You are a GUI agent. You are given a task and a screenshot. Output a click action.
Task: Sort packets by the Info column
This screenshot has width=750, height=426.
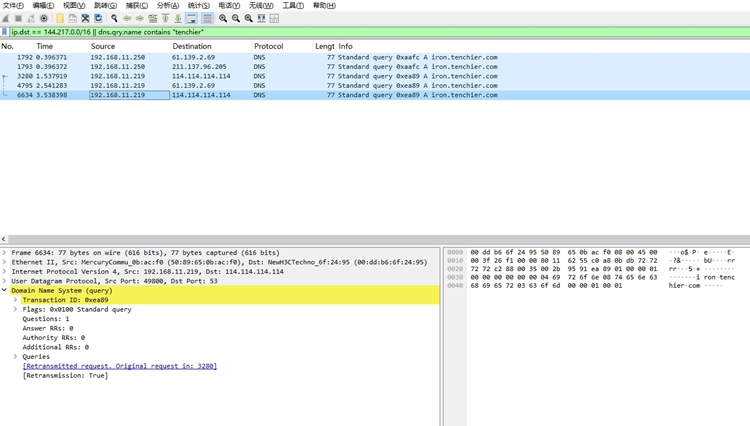pos(543,46)
